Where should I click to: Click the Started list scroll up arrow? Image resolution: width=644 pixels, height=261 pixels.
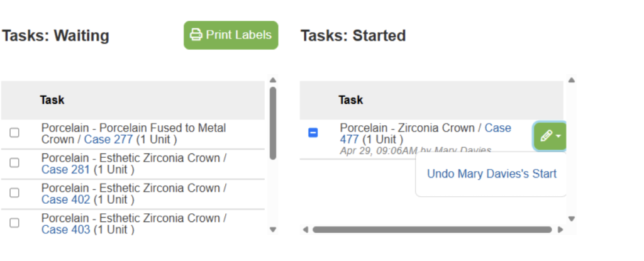[571, 80]
